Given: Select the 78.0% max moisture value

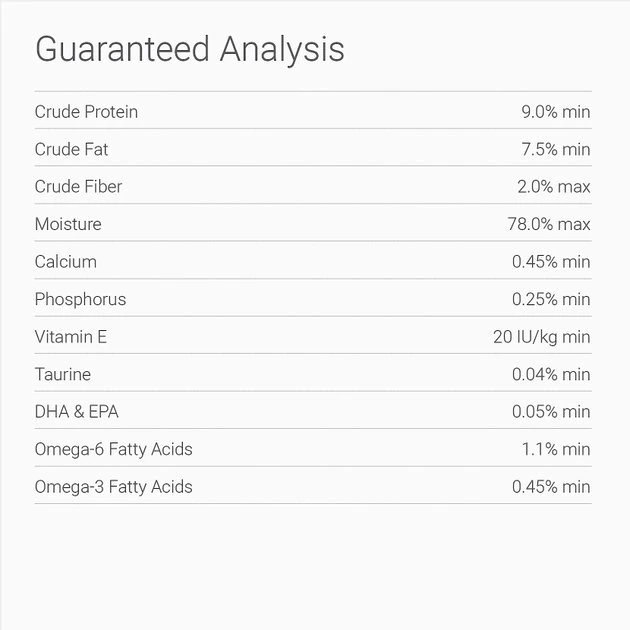Looking at the screenshot, I should (549, 224).
